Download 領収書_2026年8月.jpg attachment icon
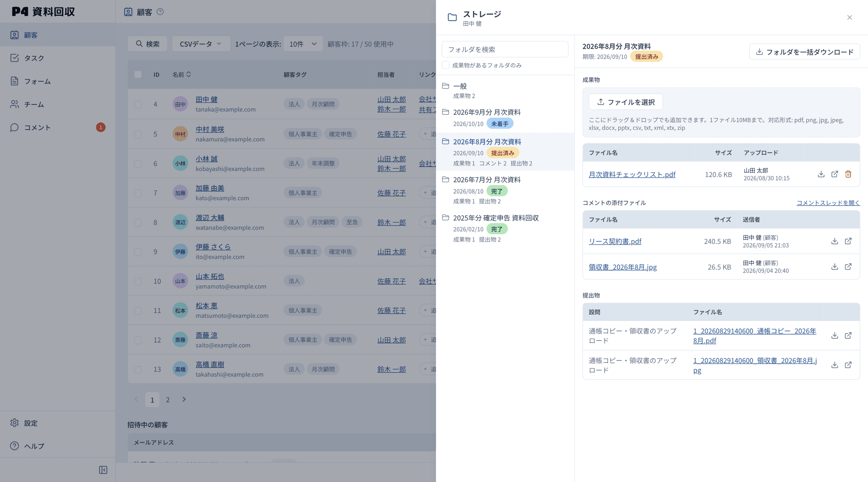The height and width of the screenshot is (482, 868). [835, 266]
